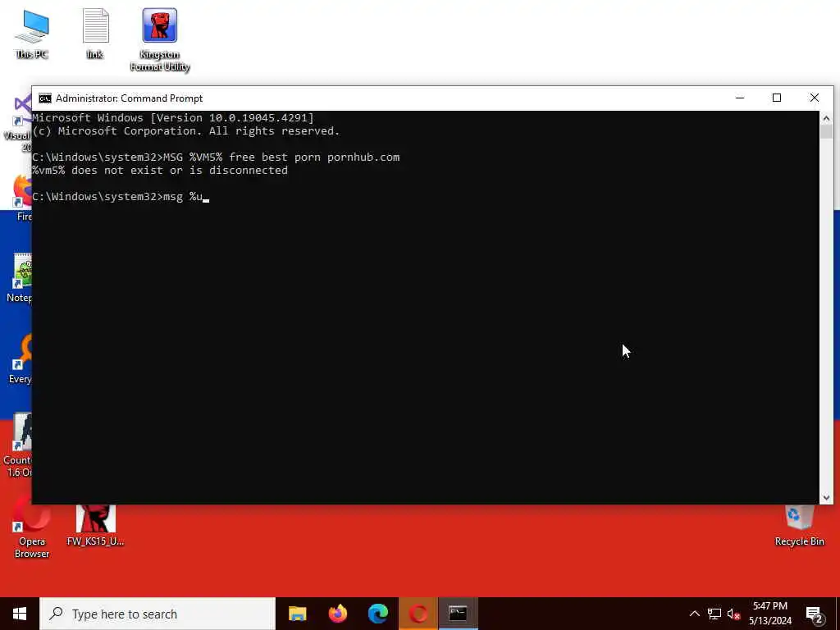Click the Command Prompt taskbar button
The height and width of the screenshot is (630, 840).
pyautogui.click(x=458, y=614)
